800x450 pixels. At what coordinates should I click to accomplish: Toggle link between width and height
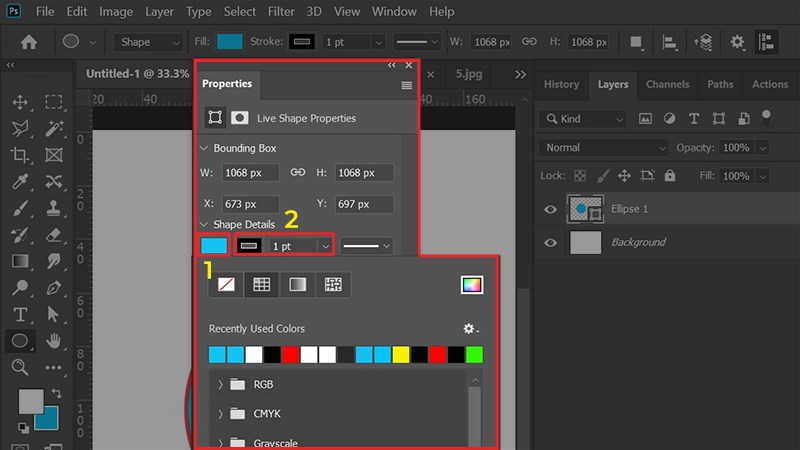coord(297,173)
